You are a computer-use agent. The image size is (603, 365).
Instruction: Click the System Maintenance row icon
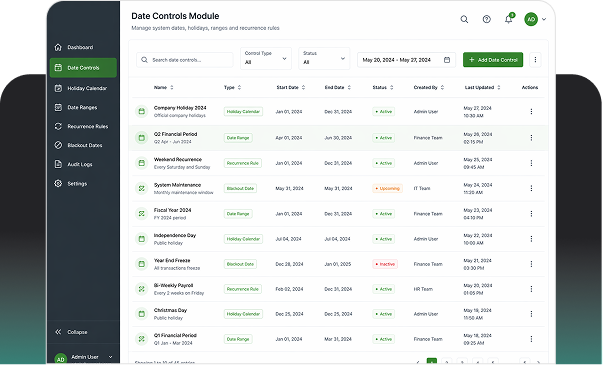click(x=142, y=188)
